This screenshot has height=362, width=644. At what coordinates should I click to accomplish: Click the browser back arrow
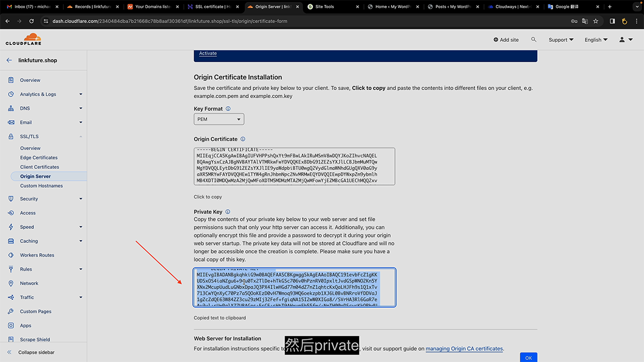pos(8,21)
